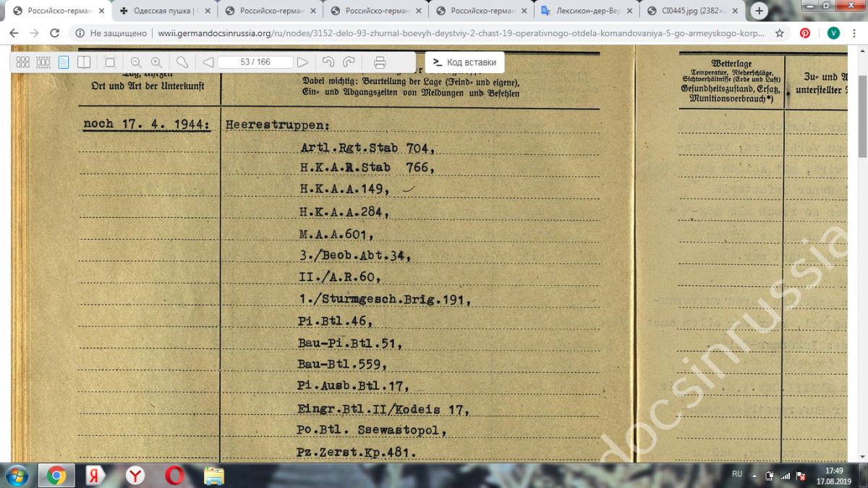Click the text 'noch 17. 4. 1944:'

(147, 125)
